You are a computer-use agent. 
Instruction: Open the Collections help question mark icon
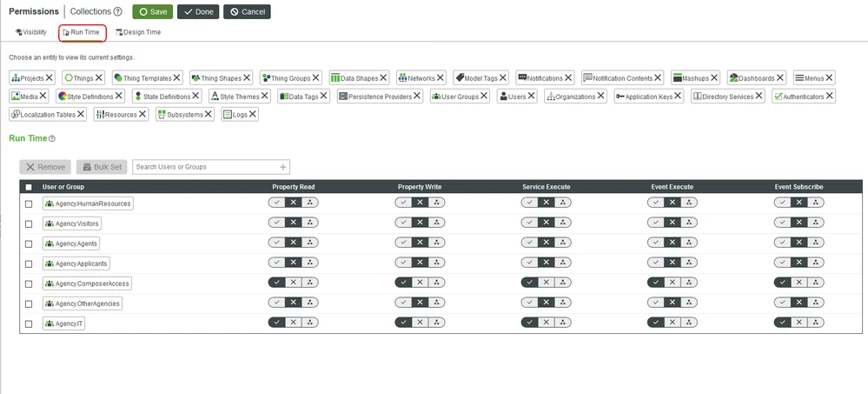pyautogui.click(x=118, y=11)
